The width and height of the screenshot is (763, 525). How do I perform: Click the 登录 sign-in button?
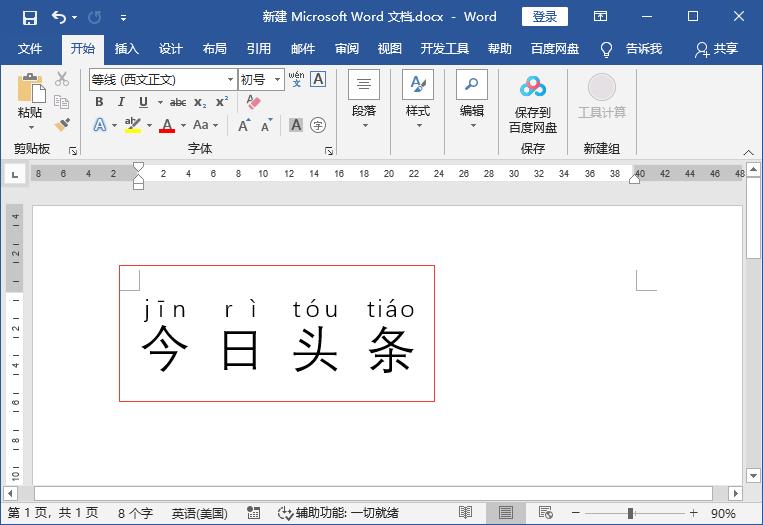(545, 17)
